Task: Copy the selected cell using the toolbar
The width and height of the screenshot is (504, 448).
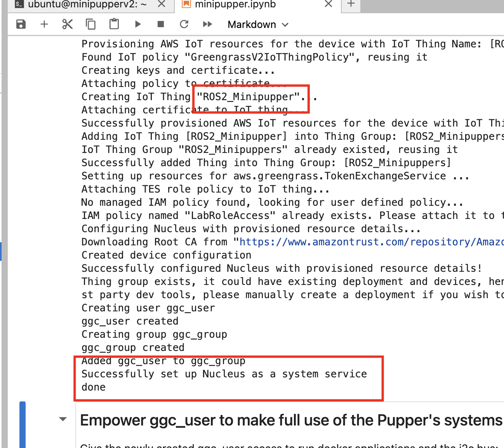Action: click(x=90, y=24)
